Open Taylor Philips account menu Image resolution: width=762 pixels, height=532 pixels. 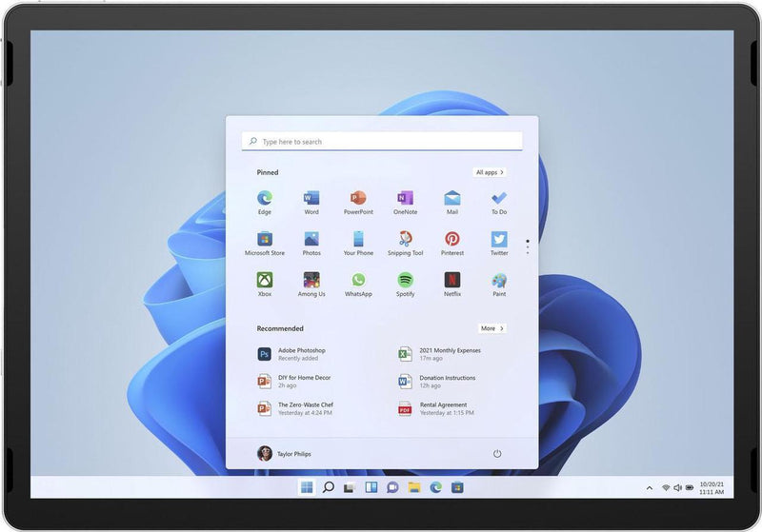[x=284, y=454]
